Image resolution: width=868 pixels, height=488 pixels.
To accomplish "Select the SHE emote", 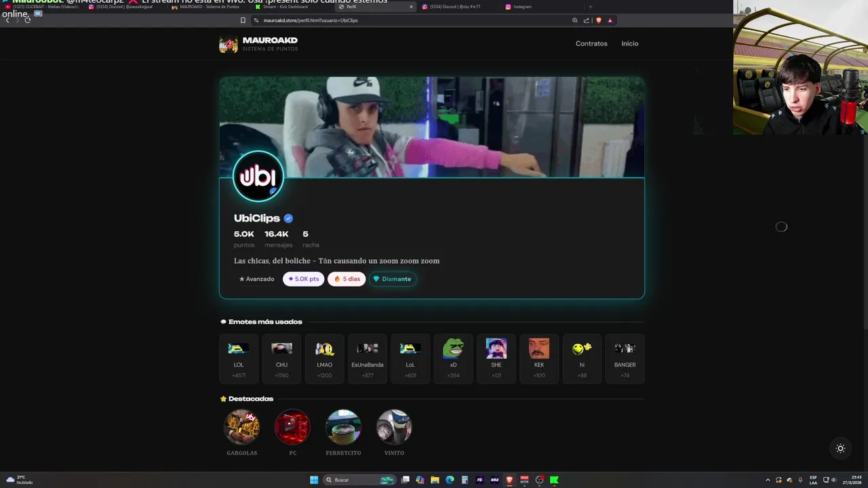I will [x=496, y=359].
